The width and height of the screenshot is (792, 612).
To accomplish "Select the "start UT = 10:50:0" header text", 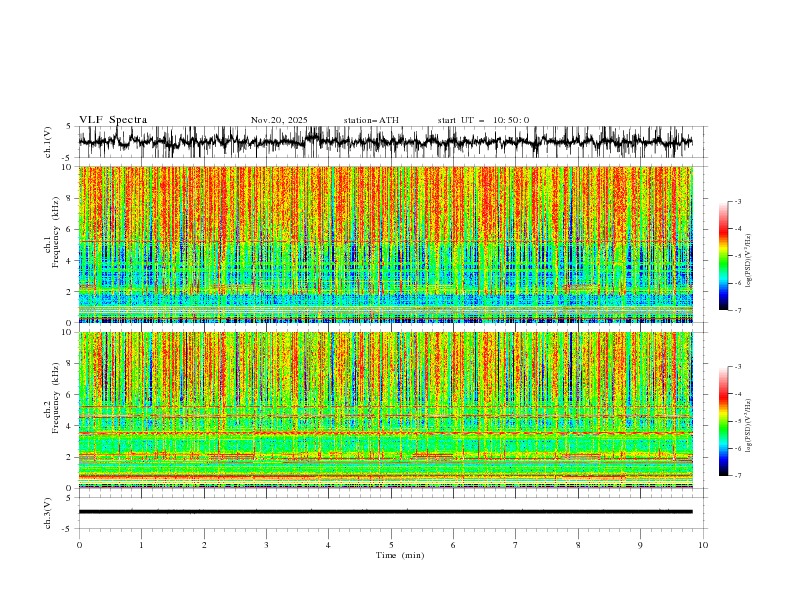I will tap(483, 120).
